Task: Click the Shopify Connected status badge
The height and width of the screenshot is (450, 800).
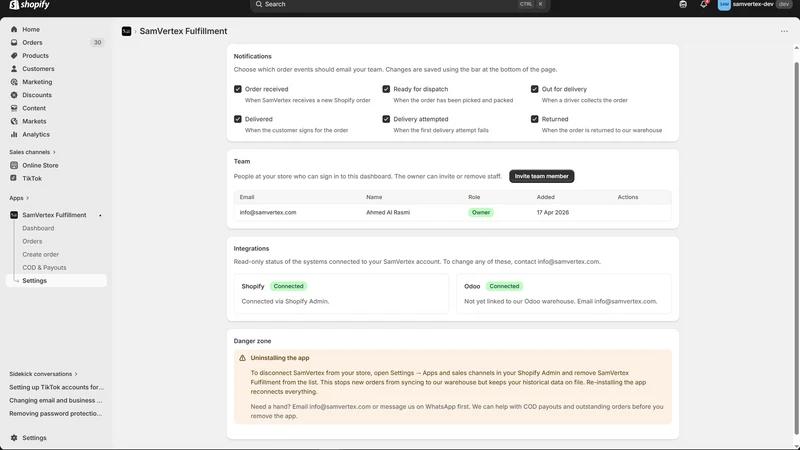Action: [288, 286]
